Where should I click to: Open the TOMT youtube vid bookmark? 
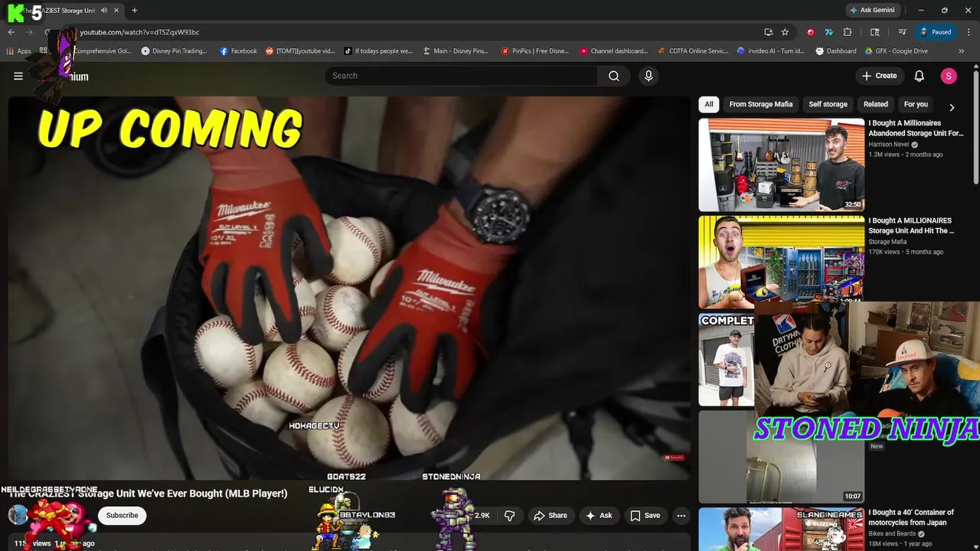click(300, 51)
